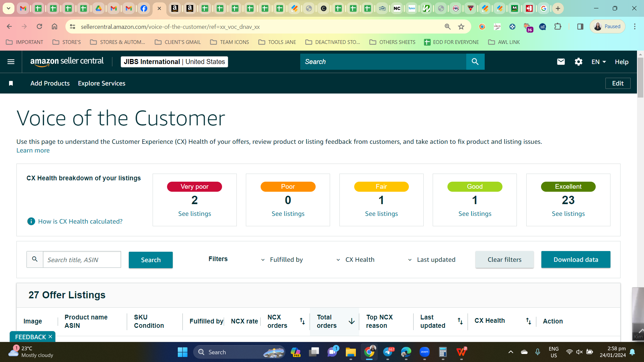
Task: Open the Seller Central hamburger menu
Action: coord(11,62)
